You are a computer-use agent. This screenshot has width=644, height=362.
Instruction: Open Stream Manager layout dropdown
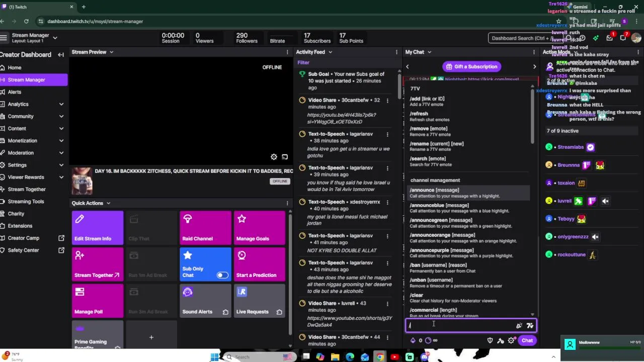point(55,38)
